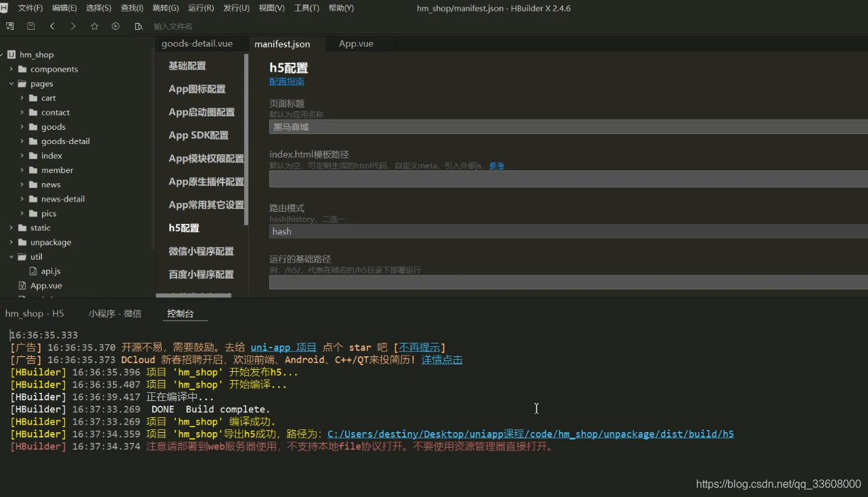Click the index.html模板路径 empty input
The width and height of the screenshot is (868, 497).
(568, 179)
